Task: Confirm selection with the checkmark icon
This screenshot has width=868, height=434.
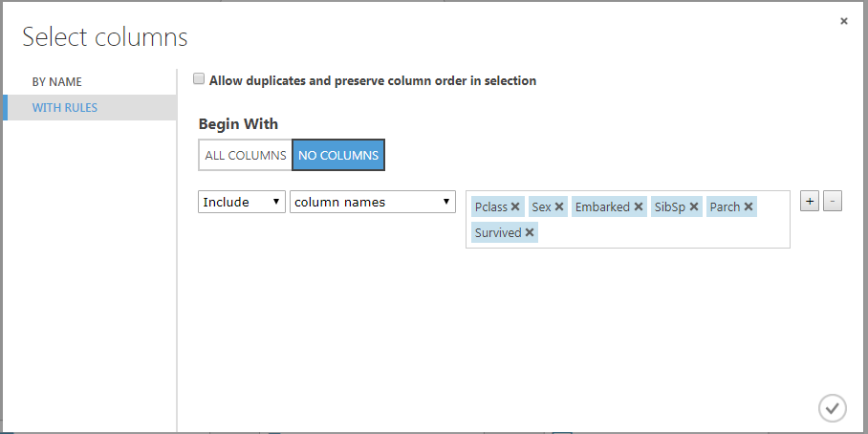Action: 832,407
